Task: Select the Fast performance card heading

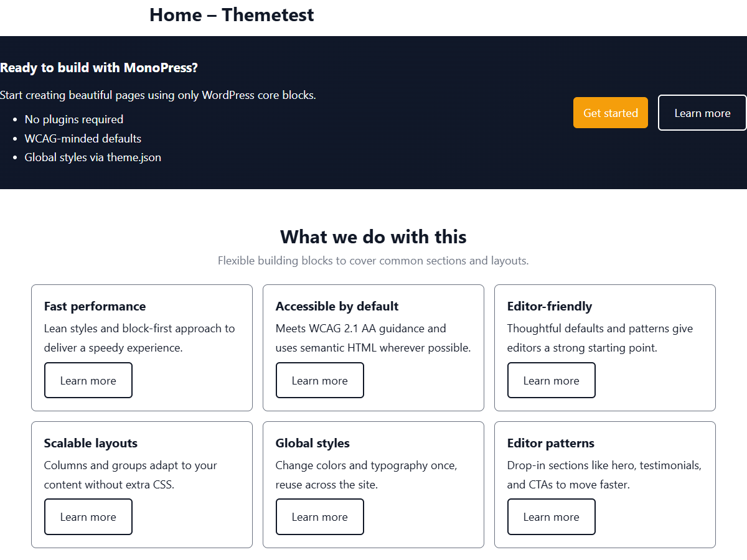Action: (95, 306)
